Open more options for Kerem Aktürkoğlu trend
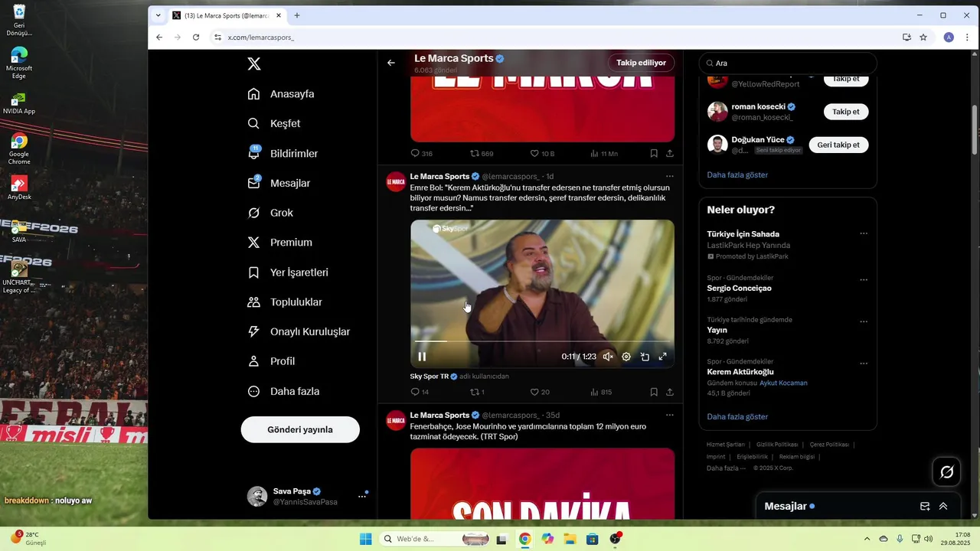The height and width of the screenshot is (551, 980). pos(864,364)
